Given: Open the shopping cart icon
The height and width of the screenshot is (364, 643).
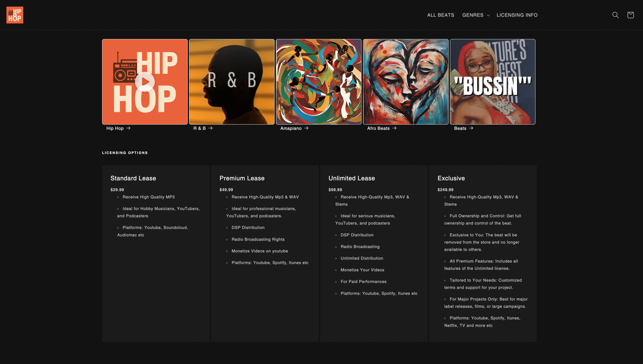Looking at the screenshot, I should tap(630, 15).
